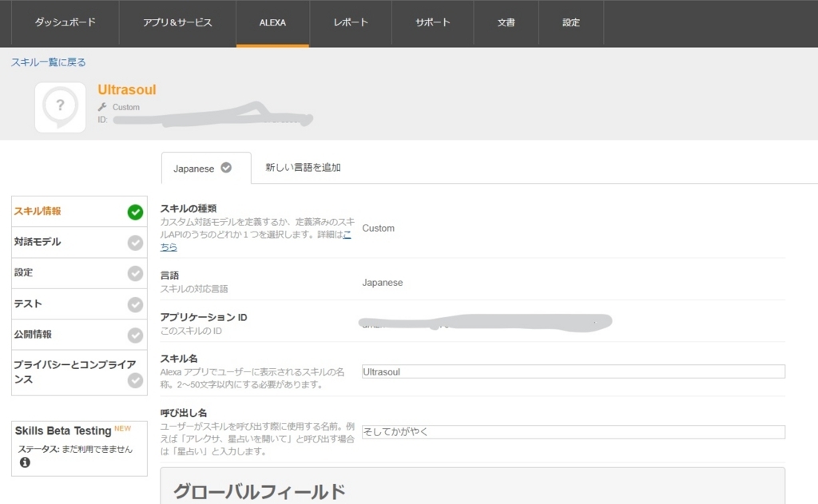Open the sidebar 設定 section
Screen dimensions: 818x504
tap(79, 273)
